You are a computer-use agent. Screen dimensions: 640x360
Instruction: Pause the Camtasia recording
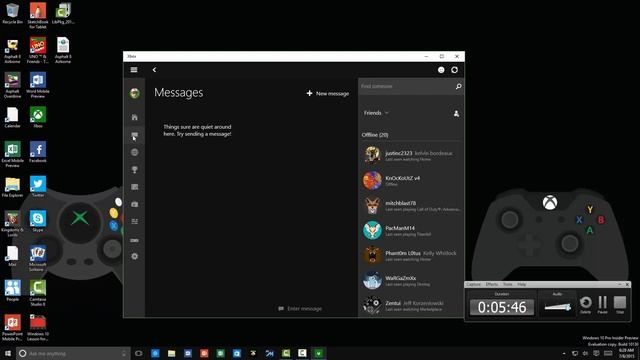pos(602,304)
